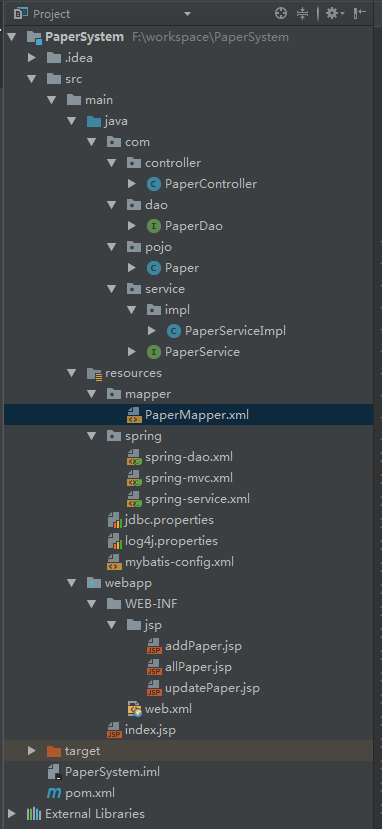The image size is (382, 829).
Task: Select the spring-mvc.xml file name
Action: point(189,478)
